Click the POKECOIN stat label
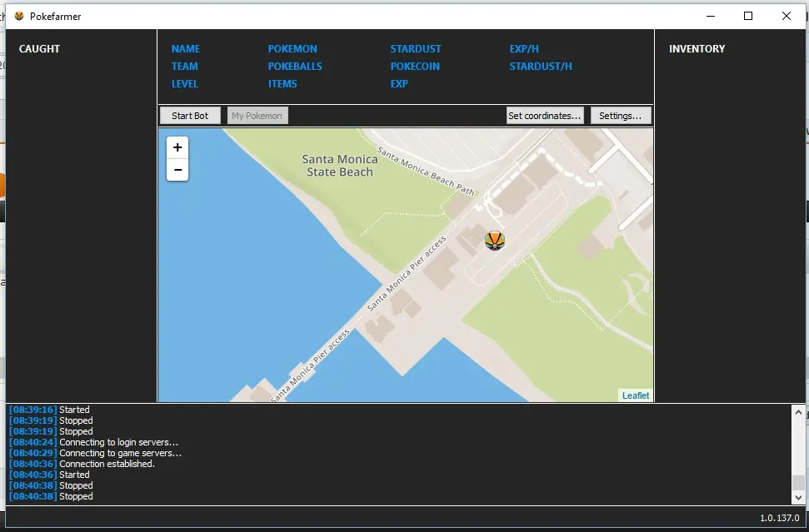Image resolution: width=809 pixels, height=532 pixels. pyautogui.click(x=415, y=66)
